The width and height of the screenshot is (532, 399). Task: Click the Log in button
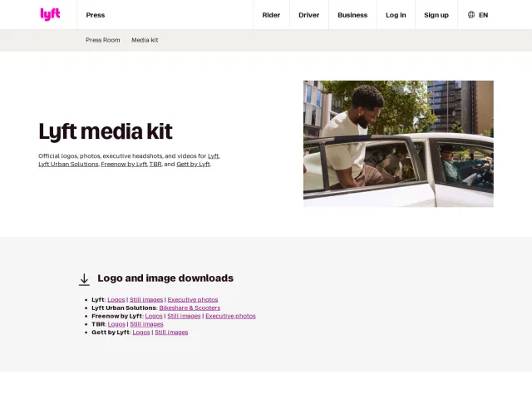coord(396,15)
